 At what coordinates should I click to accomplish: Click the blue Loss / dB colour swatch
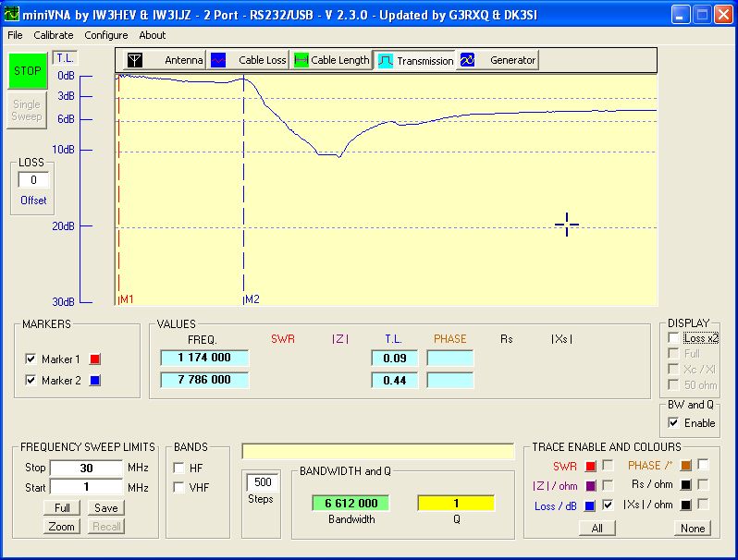[x=589, y=505]
